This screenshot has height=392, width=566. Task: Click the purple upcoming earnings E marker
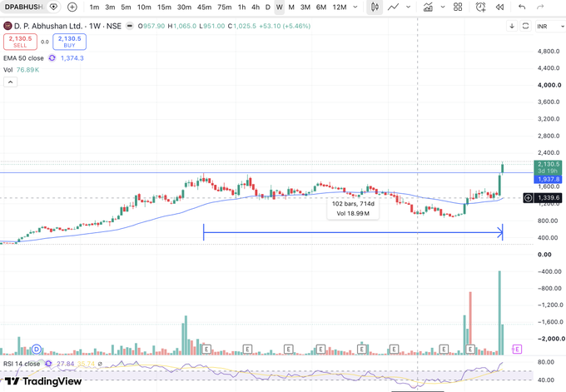tap(517, 349)
